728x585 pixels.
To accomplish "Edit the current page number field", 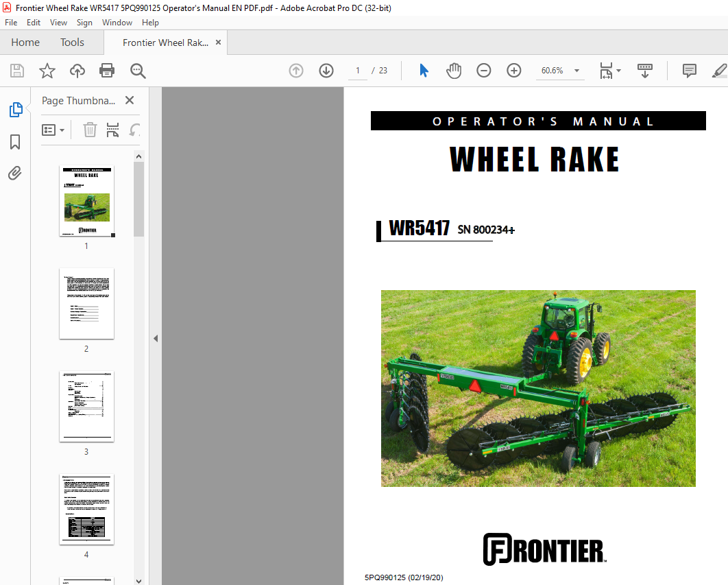I will (358, 71).
